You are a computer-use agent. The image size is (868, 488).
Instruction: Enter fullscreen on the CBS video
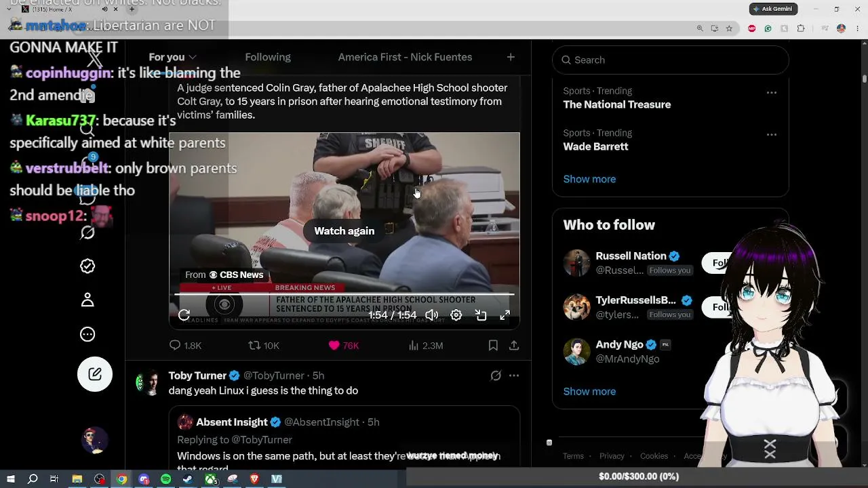point(505,315)
